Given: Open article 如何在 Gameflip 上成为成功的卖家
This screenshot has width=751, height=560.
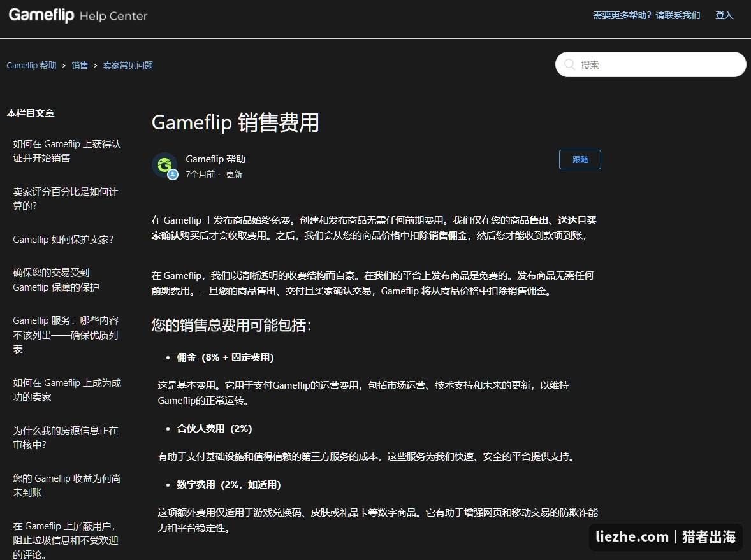Looking at the screenshot, I should click(x=67, y=390).
